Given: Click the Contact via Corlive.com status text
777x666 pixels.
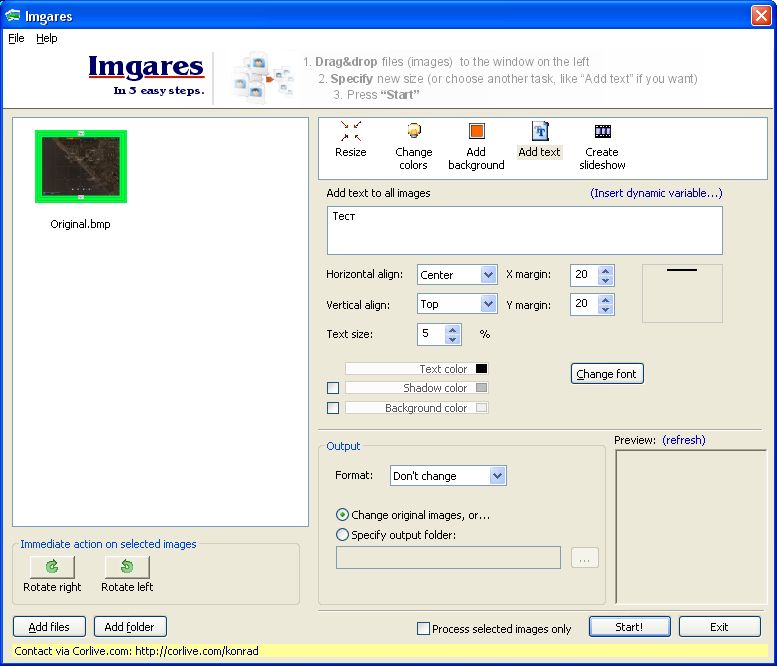Looking at the screenshot, I should coord(136,651).
